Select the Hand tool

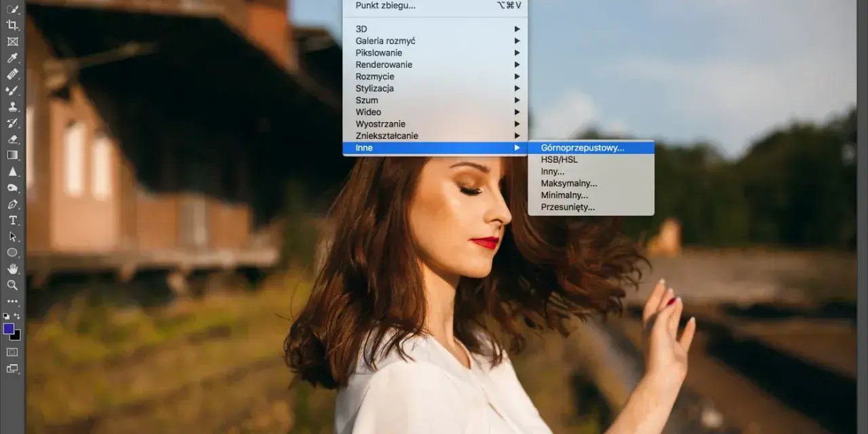coord(12,269)
